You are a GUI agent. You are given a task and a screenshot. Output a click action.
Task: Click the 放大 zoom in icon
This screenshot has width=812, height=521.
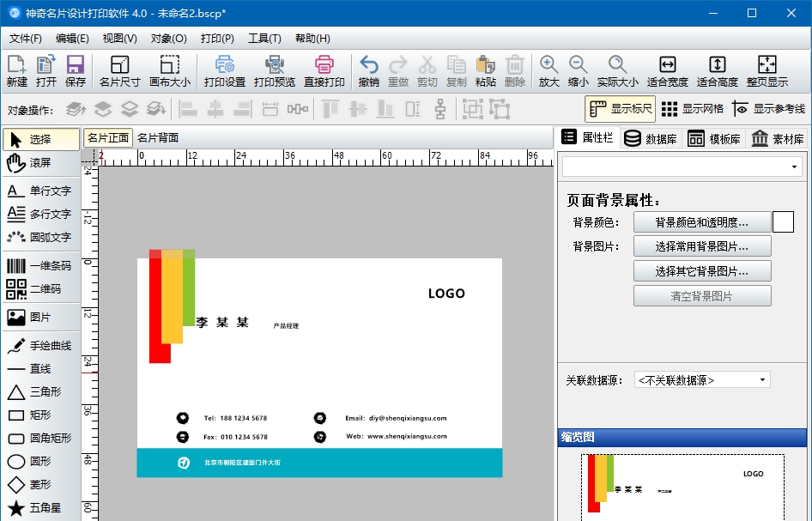pos(548,69)
